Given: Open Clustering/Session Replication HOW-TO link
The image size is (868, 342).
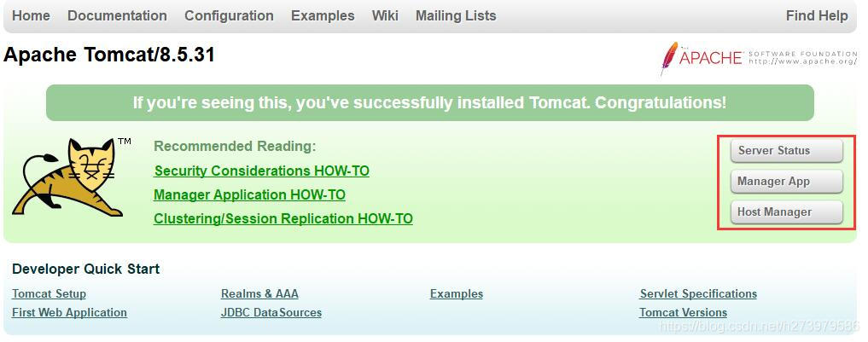Looking at the screenshot, I should [283, 218].
